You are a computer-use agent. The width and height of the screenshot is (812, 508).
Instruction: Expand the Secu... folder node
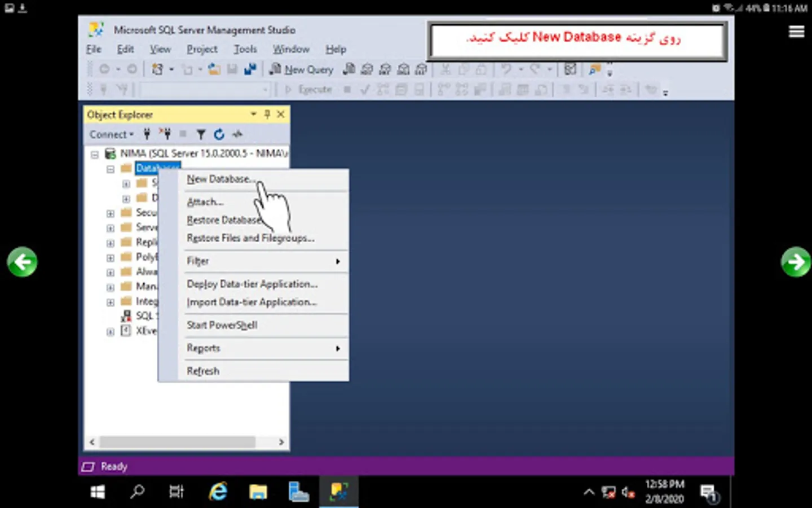pyautogui.click(x=111, y=213)
